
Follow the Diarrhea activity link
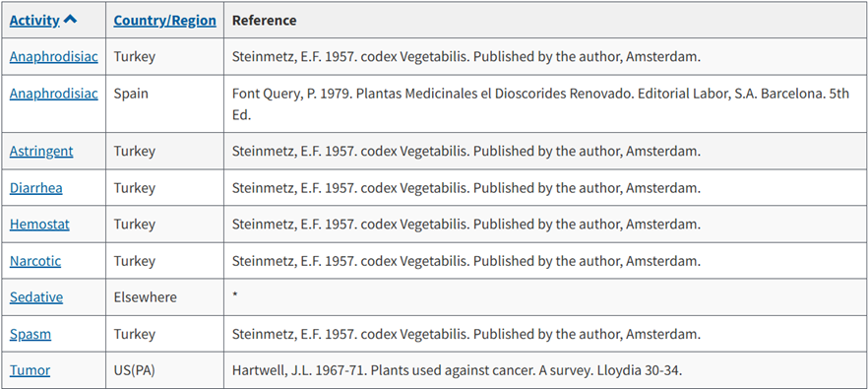[x=36, y=188]
